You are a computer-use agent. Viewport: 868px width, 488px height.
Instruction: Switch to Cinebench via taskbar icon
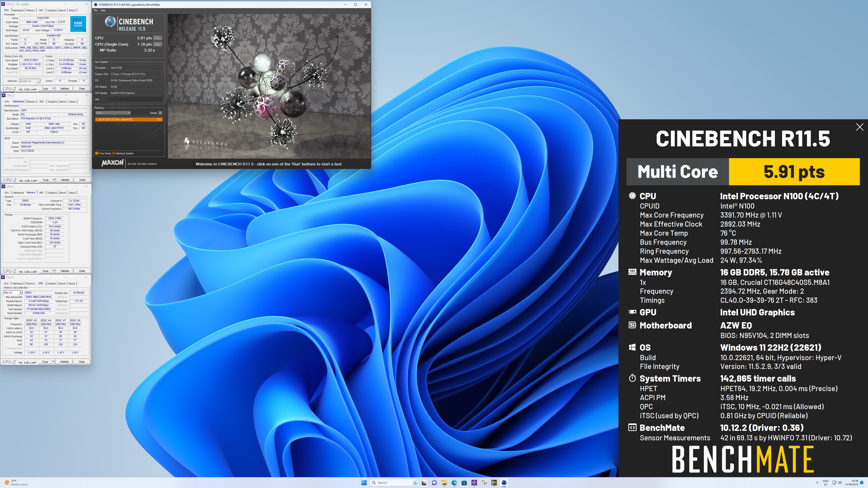[x=504, y=483]
